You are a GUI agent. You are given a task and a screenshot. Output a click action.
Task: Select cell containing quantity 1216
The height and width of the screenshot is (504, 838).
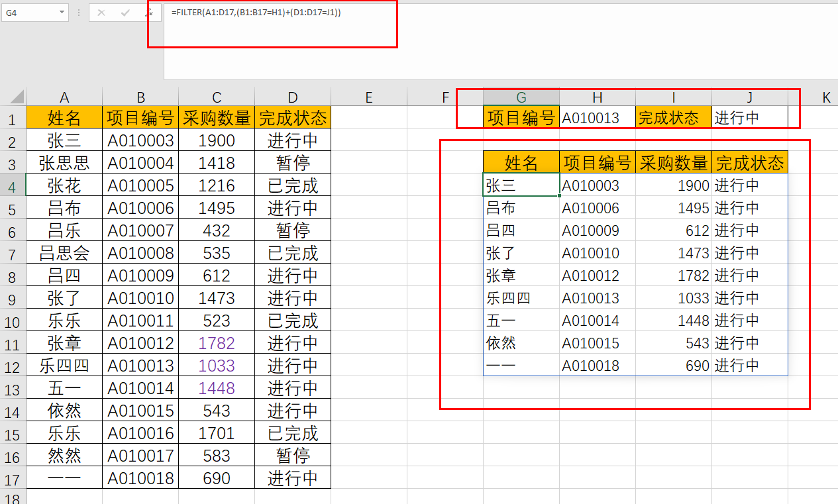pyautogui.click(x=217, y=185)
